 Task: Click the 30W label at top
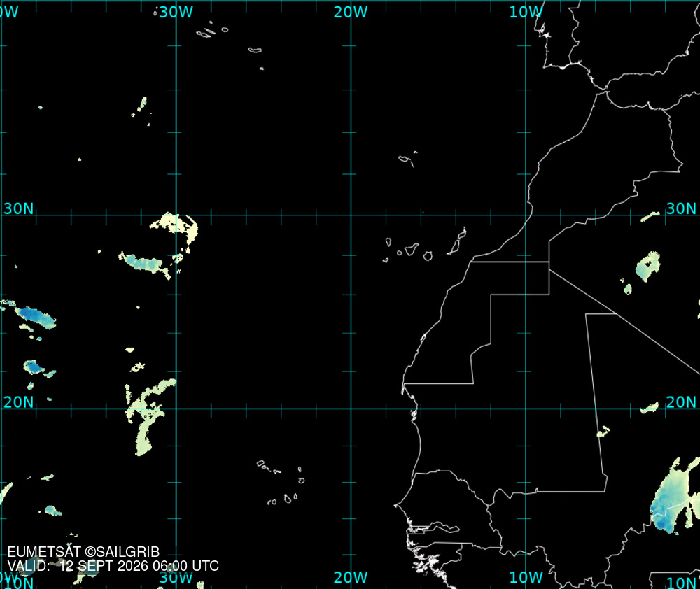tap(176, 12)
